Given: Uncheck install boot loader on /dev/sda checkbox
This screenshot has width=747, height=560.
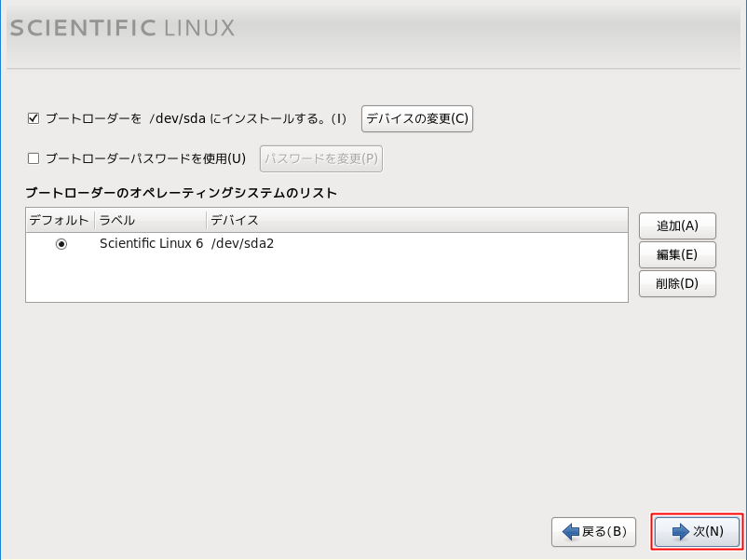Looking at the screenshot, I should click(x=34, y=118).
